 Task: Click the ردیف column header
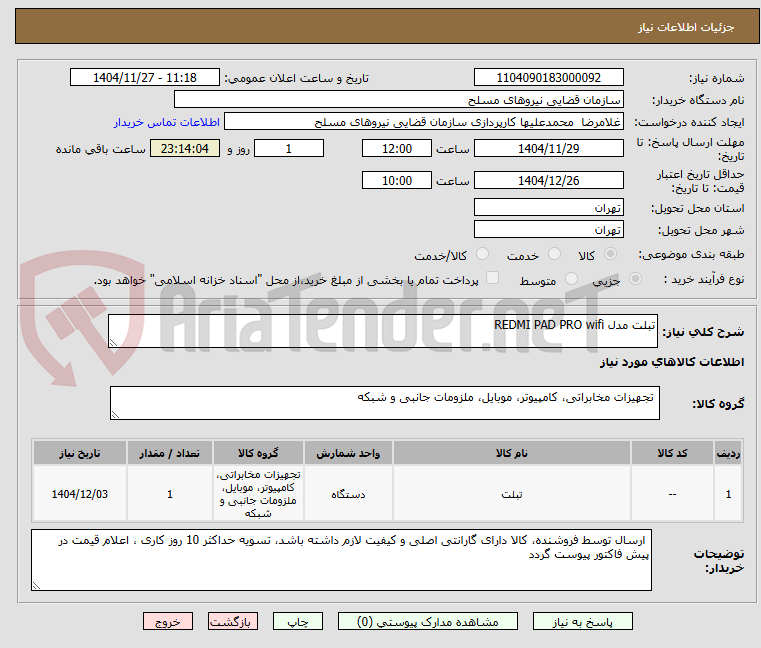coord(728,453)
